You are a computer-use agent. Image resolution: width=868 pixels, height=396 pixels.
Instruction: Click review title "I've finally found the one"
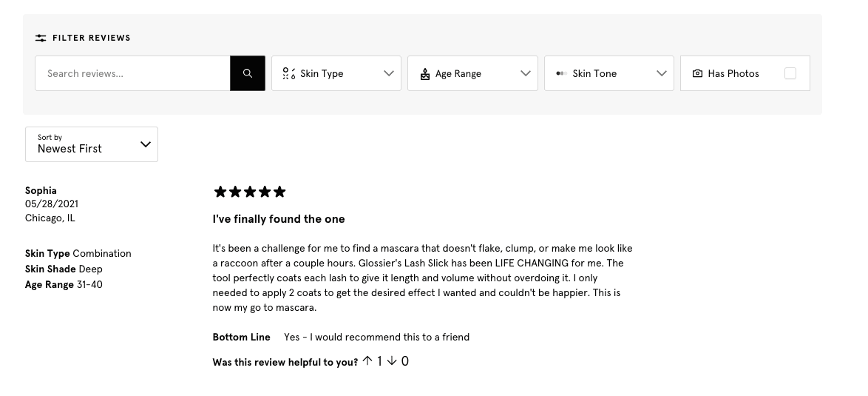click(x=279, y=219)
